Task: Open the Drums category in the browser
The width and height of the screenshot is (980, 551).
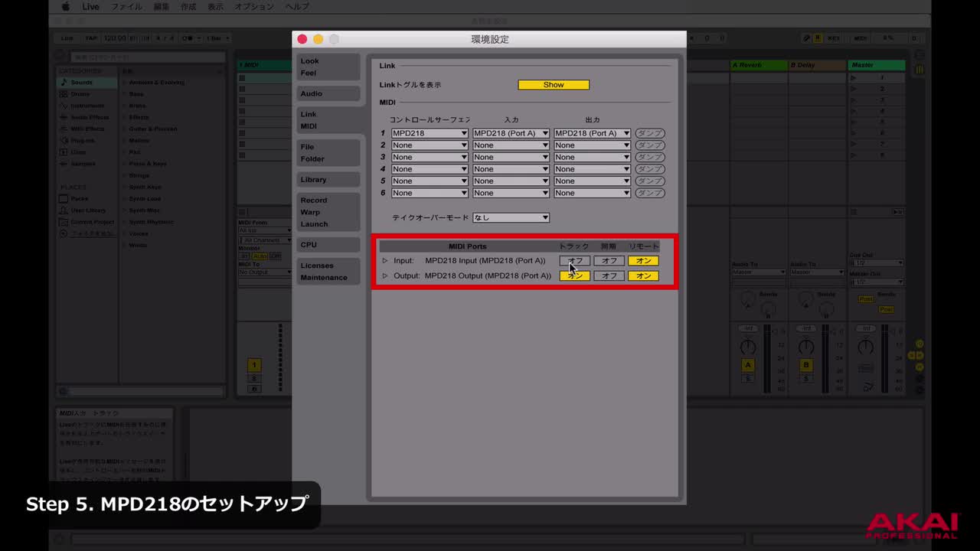Action: click(x=82, y=93)
